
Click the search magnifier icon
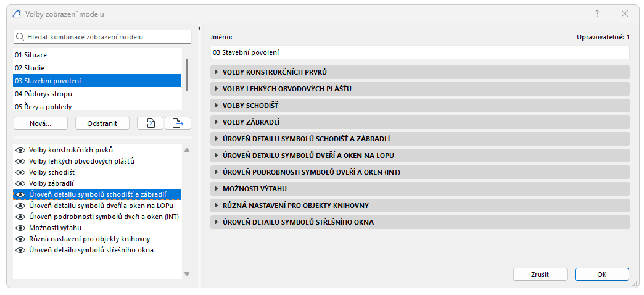20,37
